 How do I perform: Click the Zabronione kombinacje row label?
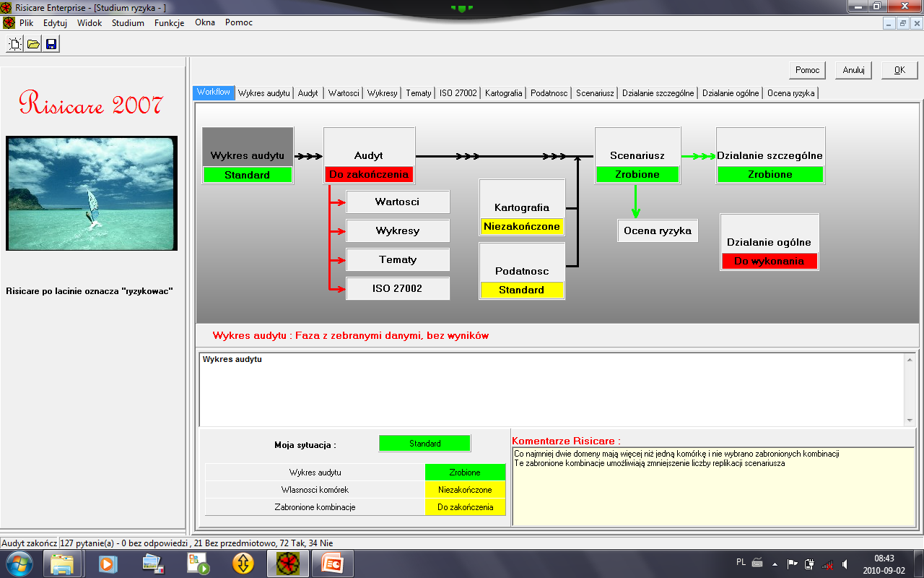315,507
